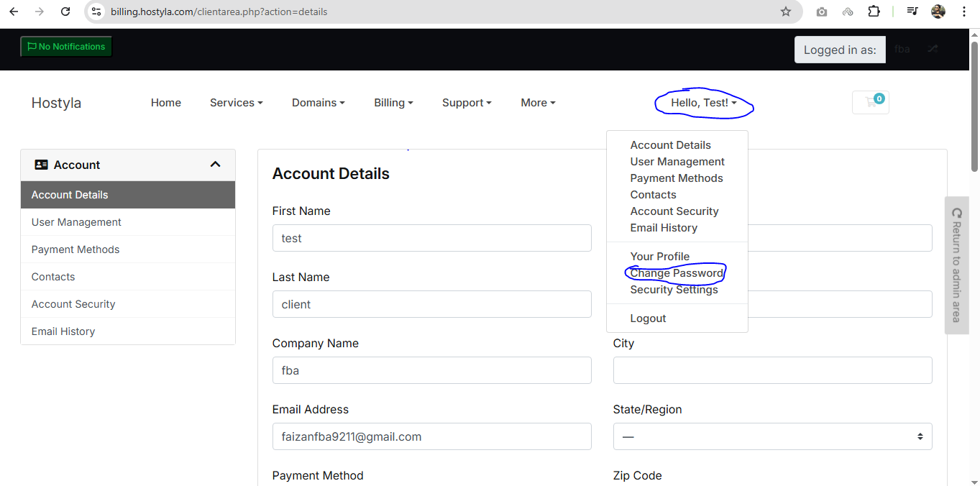Expand the Services dropdown menu
Screen dimensions: 980x486
[x=236, y=103]
